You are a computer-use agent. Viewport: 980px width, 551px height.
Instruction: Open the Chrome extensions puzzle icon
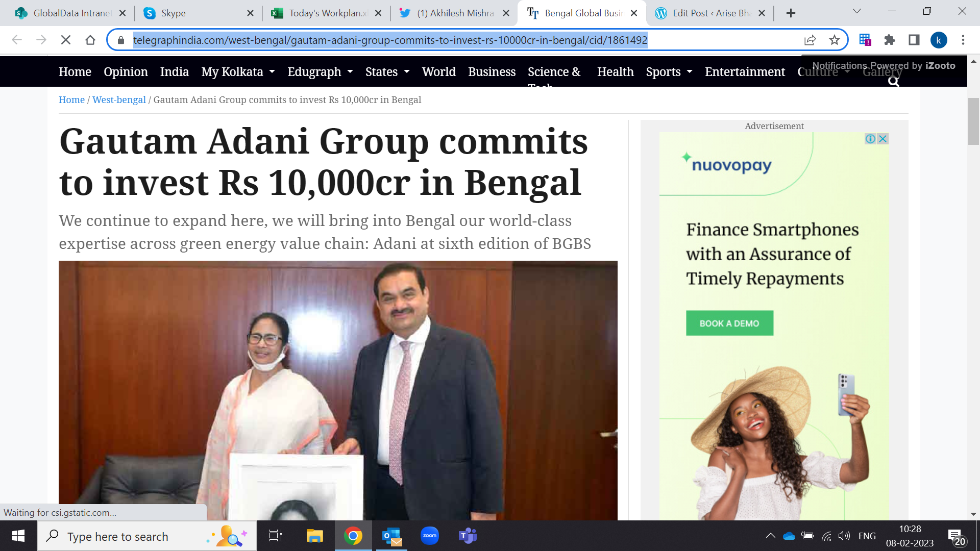pos(890,40)
